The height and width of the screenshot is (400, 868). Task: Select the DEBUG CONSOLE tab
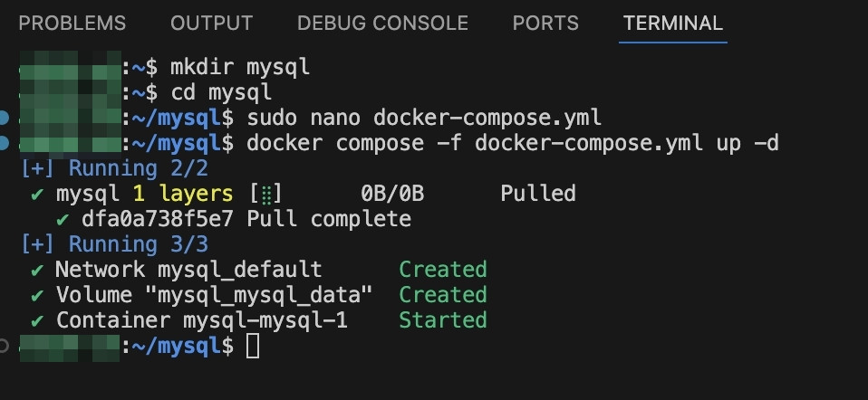point(382,24)
